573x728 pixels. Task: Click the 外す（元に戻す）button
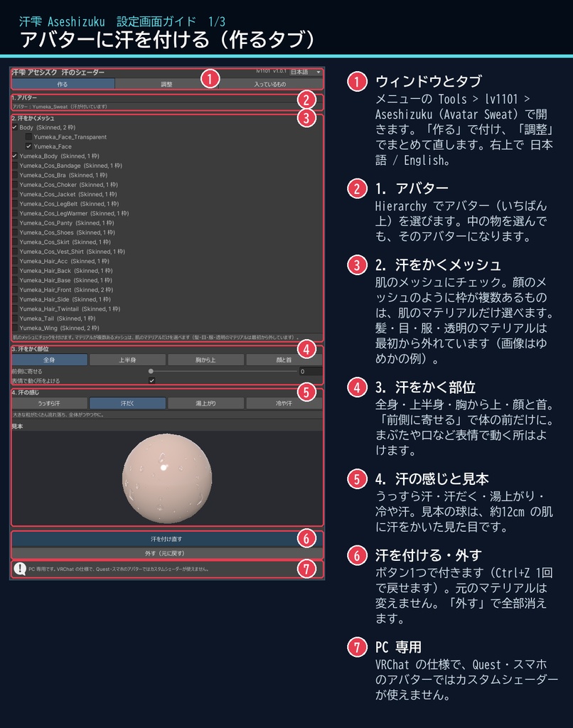[166, 553]
